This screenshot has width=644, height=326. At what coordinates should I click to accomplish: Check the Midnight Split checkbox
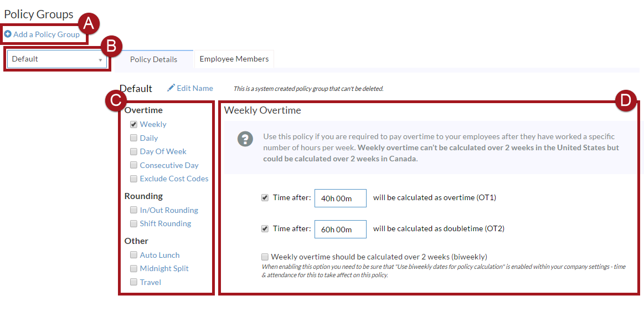(133, 268)
